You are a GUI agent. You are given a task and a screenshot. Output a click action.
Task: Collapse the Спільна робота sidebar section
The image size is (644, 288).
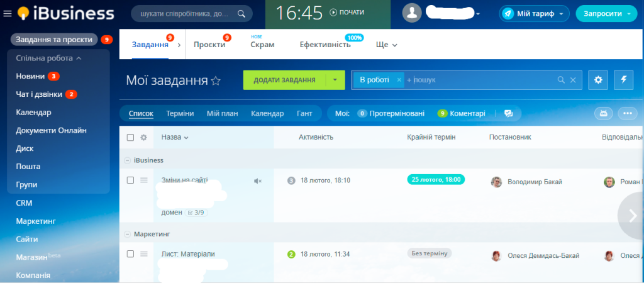pos(49,58)
